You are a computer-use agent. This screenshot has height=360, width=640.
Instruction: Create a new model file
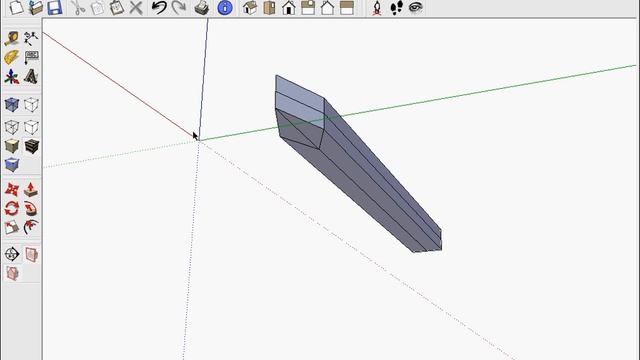(x=16, y=7)
